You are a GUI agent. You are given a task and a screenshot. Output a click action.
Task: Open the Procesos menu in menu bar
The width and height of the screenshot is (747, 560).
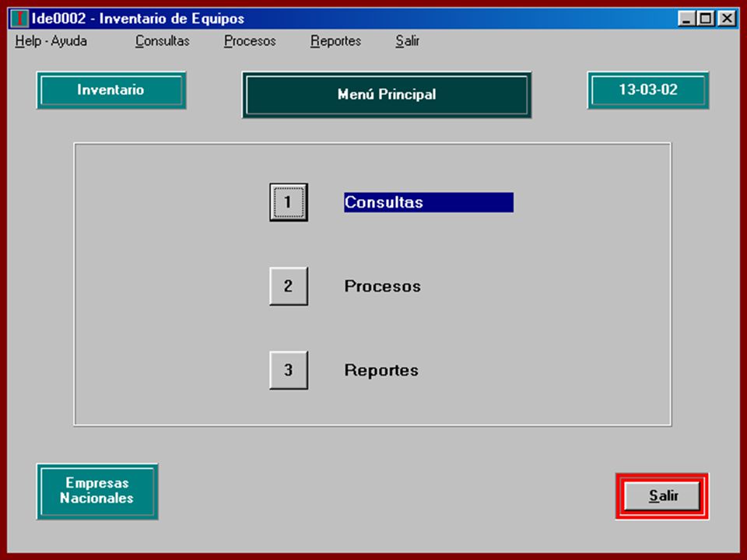coord(250,41)
